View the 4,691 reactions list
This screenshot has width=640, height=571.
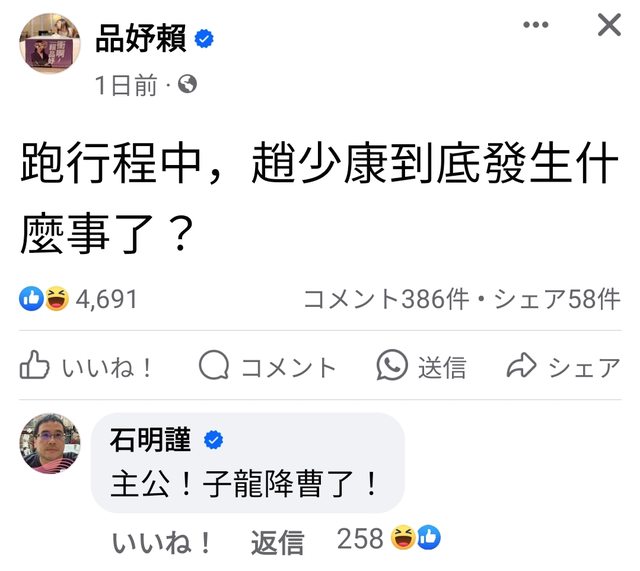pyautogui.click(x=106, y=299)
